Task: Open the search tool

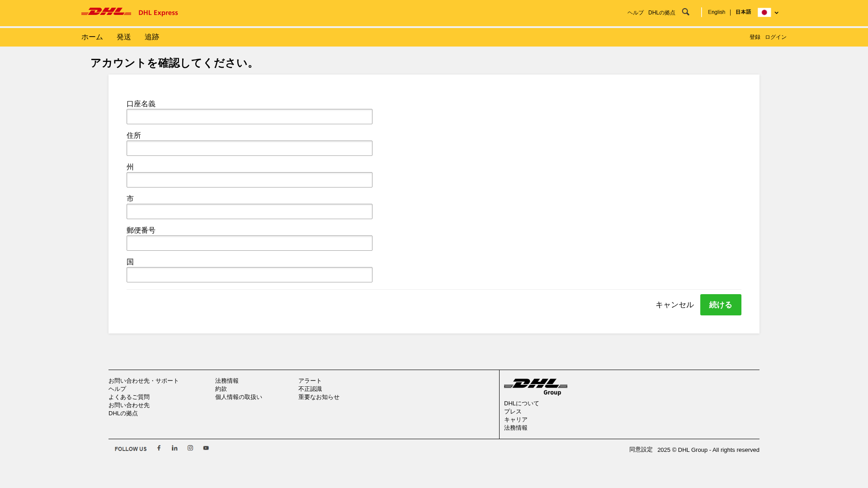Action: [x=685, y=12]
